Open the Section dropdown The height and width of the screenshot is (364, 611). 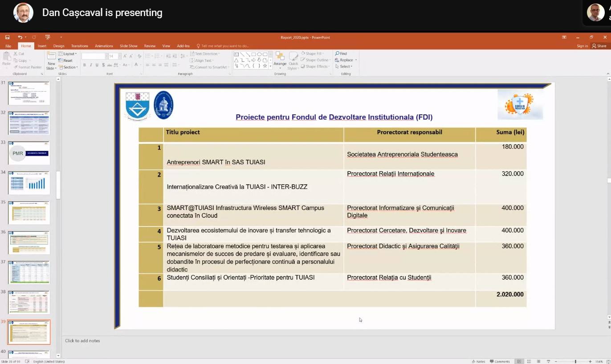(68, 67)
